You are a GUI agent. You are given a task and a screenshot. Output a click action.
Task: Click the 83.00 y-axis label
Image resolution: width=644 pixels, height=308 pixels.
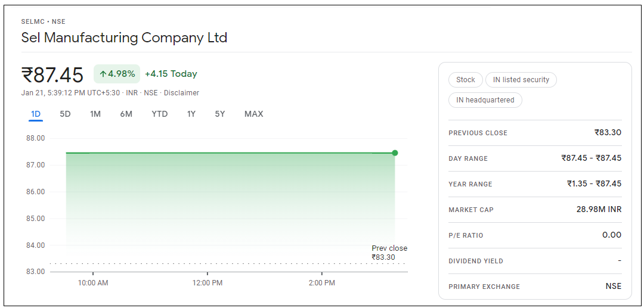(35, 272)
